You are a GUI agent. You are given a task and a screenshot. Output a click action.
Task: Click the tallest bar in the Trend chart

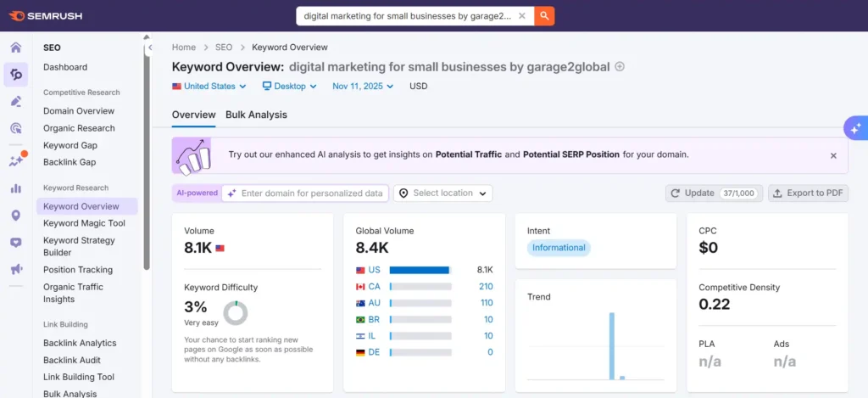[612, 346]
